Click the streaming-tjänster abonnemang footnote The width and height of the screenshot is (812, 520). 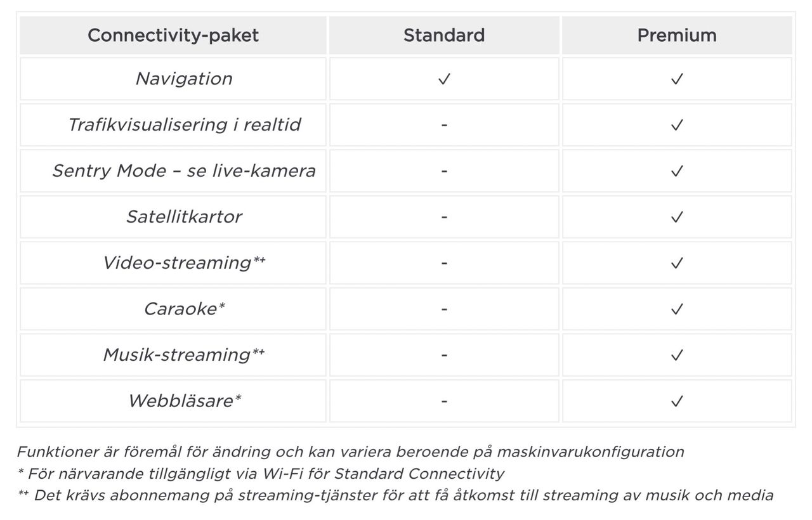click(x=395, y=495)
